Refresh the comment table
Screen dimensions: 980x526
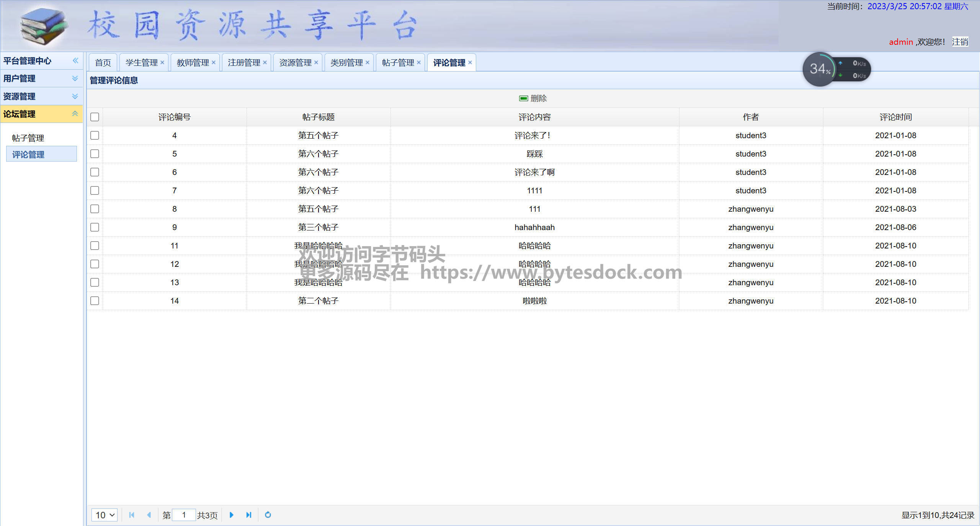click(x=268, y=515)
